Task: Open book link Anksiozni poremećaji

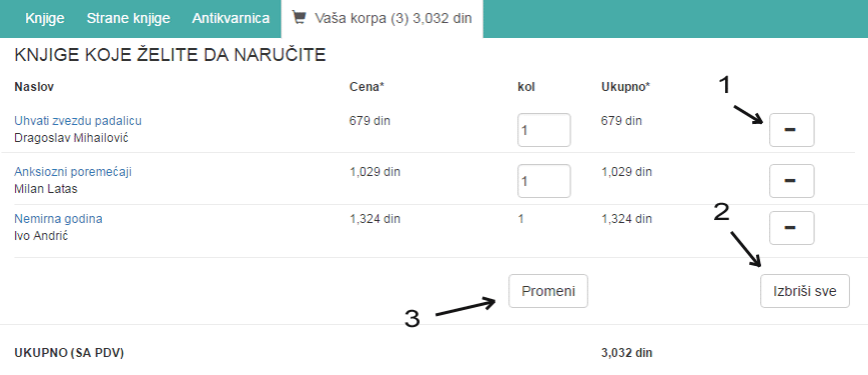Action: (73, 172)
